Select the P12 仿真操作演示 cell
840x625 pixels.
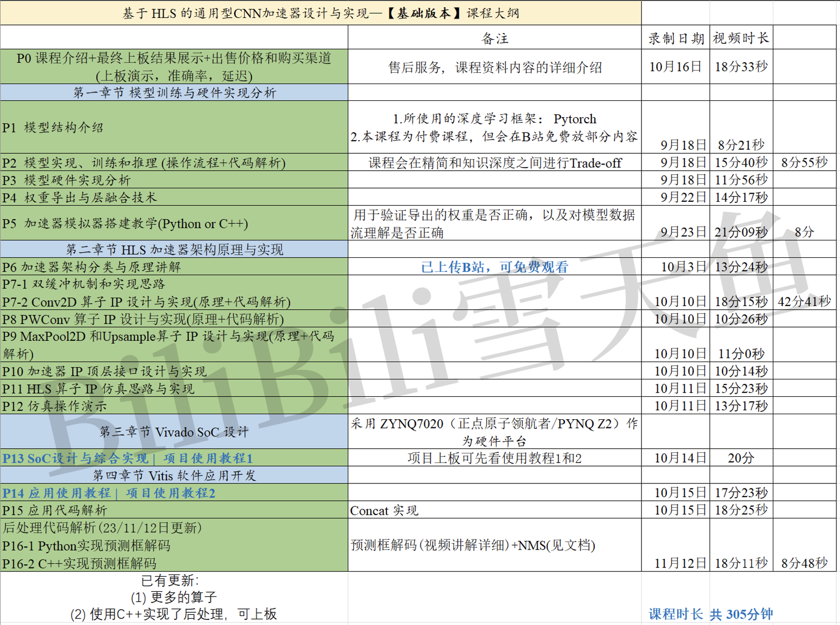(x=174, y=405)
